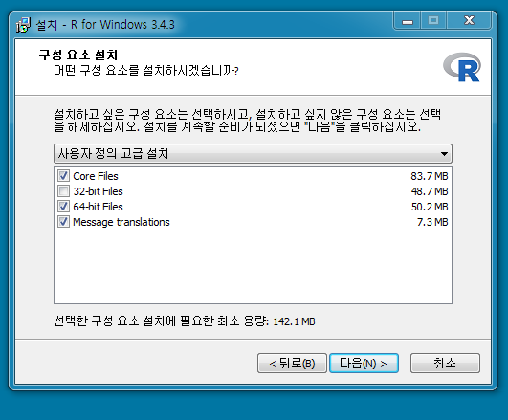508x420 pixels.
Task: Click the window title 'R for Windows 3.4.3'
Action: tap(122, 25)
